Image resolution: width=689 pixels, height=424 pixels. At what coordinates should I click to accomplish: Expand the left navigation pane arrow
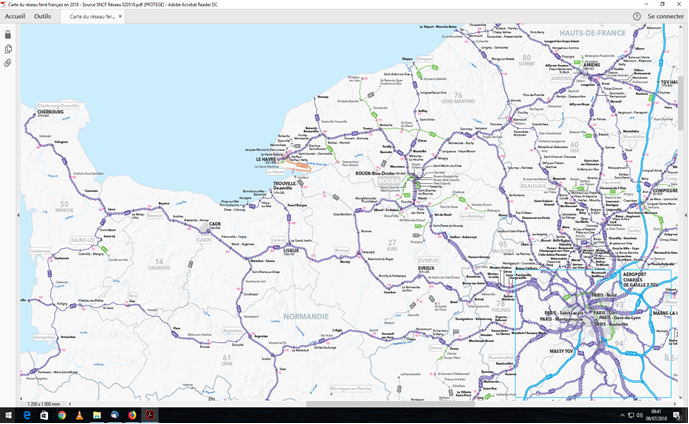(18, 215)
